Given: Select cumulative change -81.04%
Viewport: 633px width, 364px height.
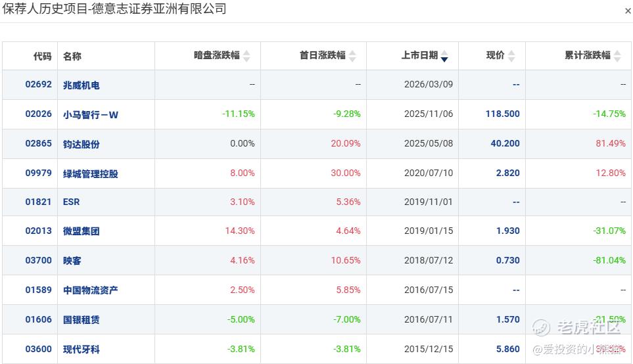Looking at the screenshot, I should click(x=609, y=260).
